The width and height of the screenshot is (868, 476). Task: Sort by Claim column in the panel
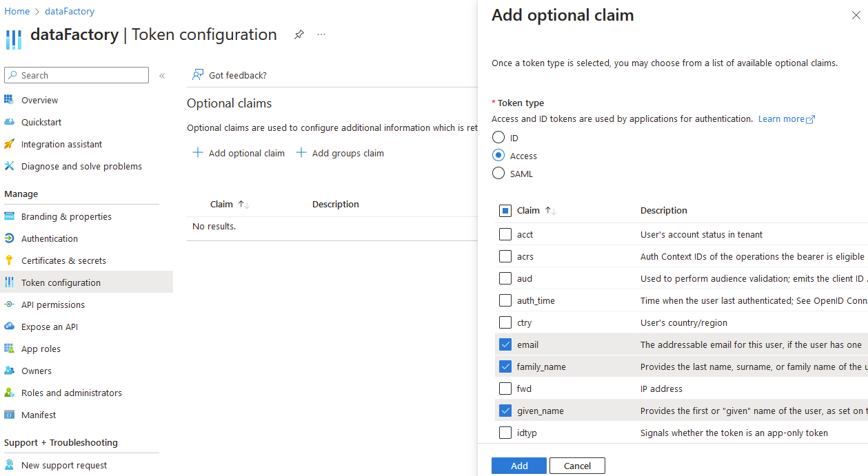551,211
